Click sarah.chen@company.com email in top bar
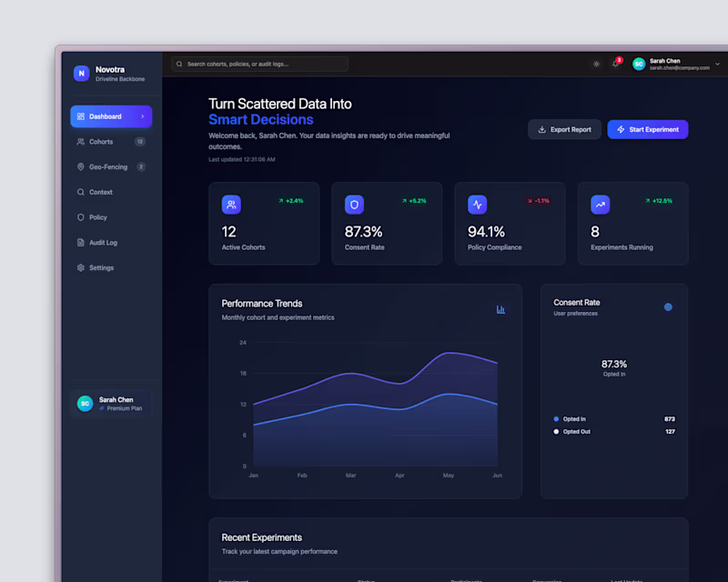The width and height of the screenshot is (728, 582). (x=680, y=68)
